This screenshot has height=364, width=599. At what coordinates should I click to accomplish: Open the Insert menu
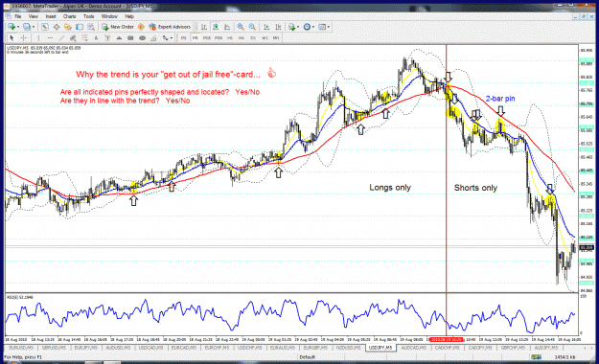click(51, 16)
